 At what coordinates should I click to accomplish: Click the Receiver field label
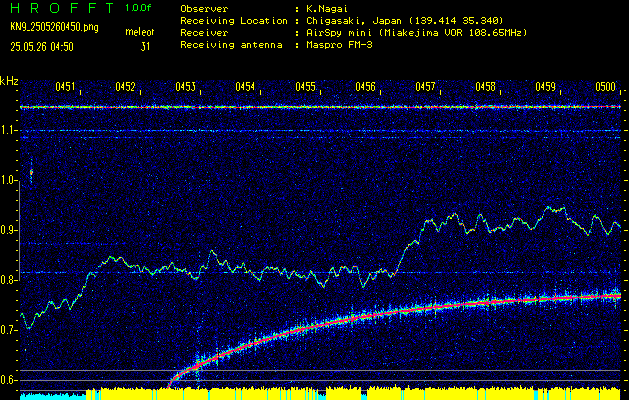click(x=204, y=32)
